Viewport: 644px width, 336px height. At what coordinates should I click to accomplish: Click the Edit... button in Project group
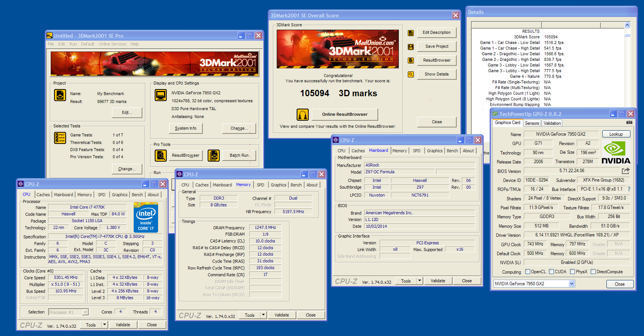pyautogui.click(x=127, y=112)
